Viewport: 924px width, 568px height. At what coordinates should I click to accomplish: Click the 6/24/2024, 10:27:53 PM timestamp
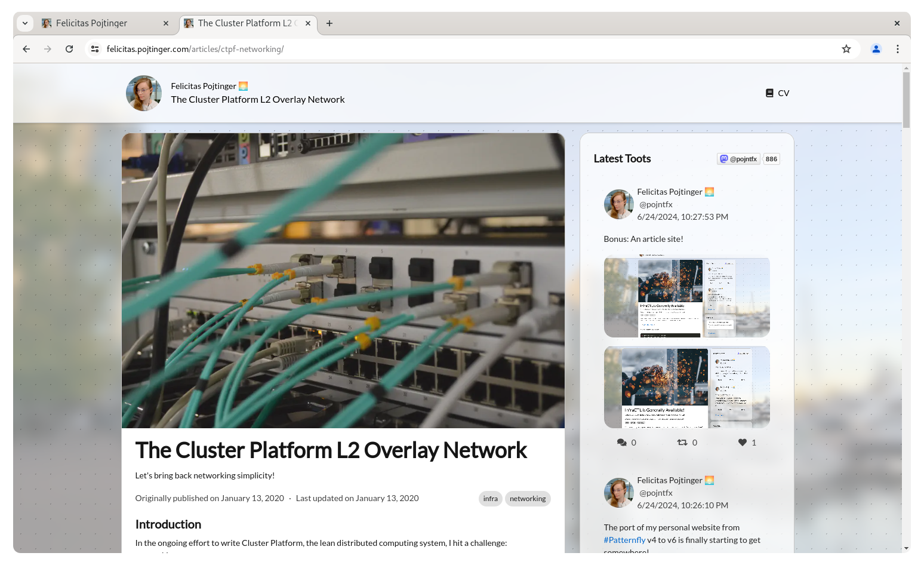(x=682, y=217)
